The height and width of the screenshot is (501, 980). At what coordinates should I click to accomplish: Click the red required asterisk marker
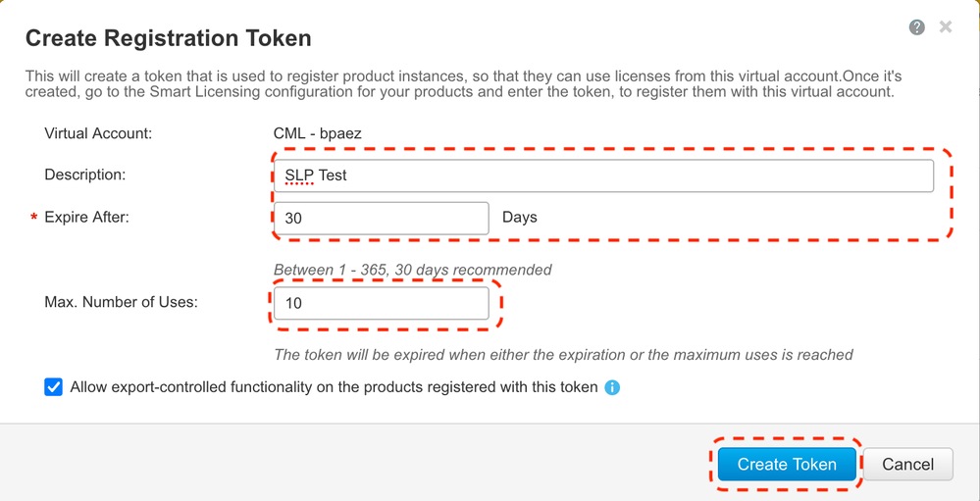(34, 218)
